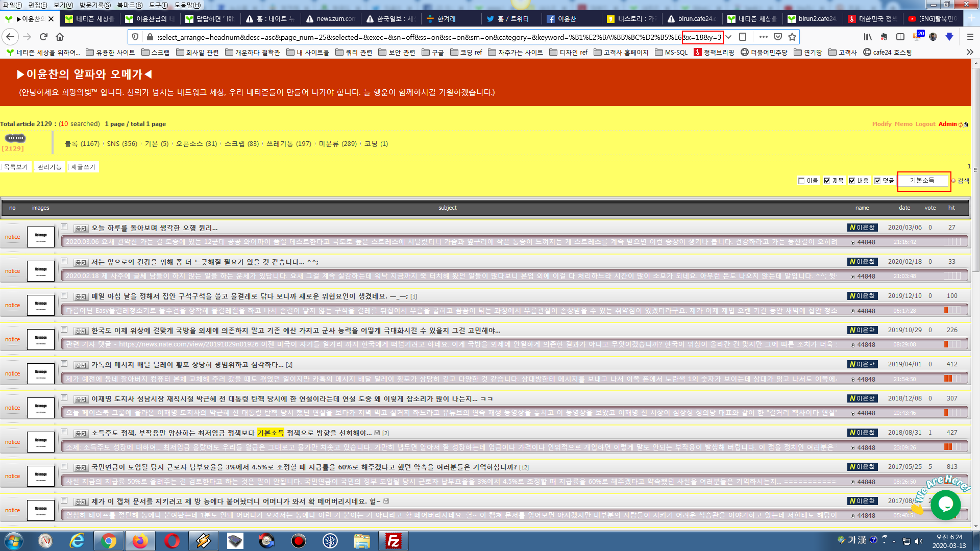Open the green chat bubble widget
The image size is (980, 551).
pyautogui.click(x=945, y=504)
